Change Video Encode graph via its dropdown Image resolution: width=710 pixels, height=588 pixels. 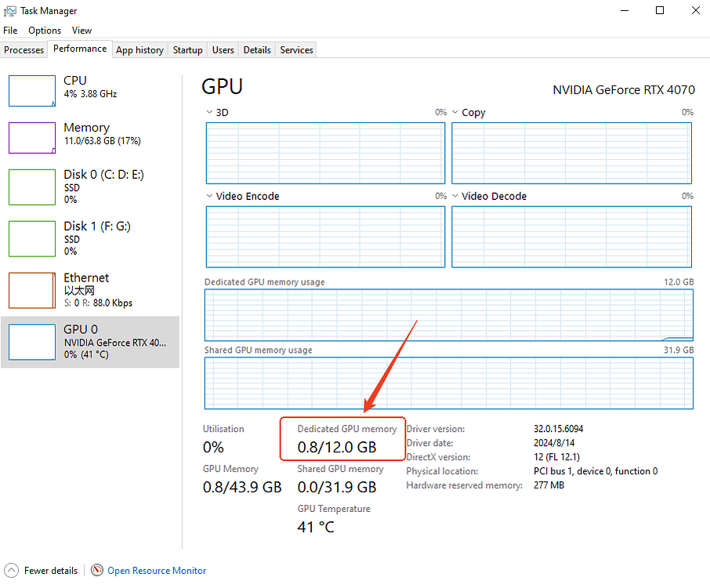208,196
